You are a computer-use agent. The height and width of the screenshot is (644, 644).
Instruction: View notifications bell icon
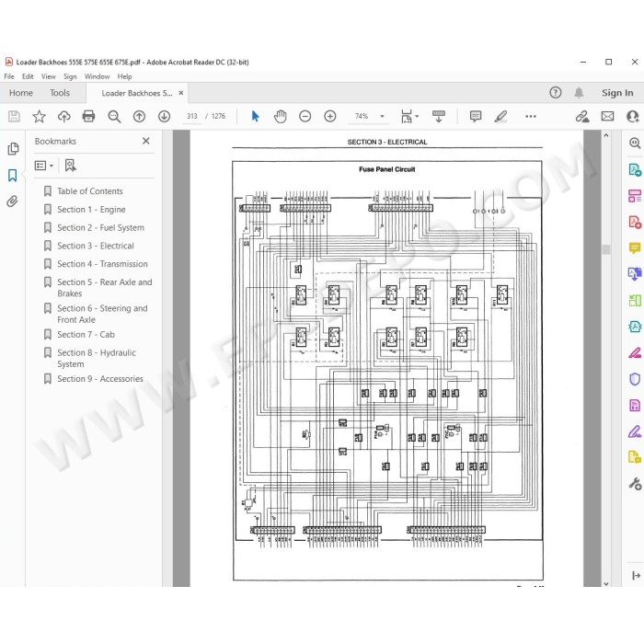point(579,93)
